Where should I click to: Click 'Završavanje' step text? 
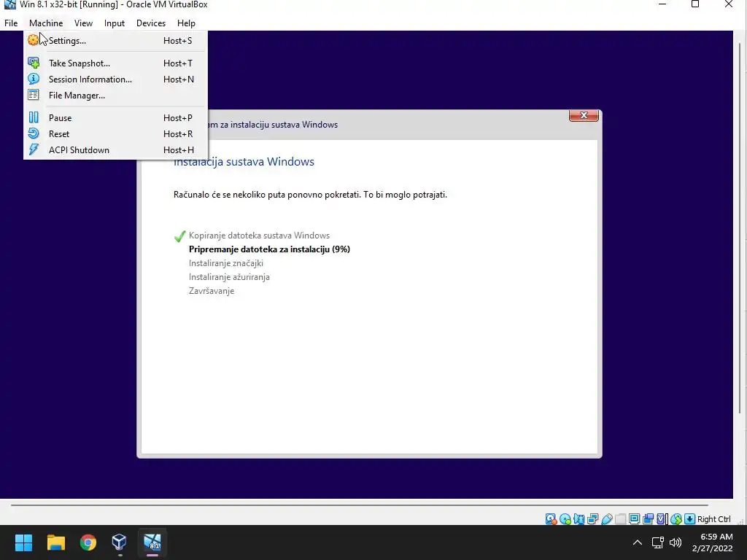212,290
